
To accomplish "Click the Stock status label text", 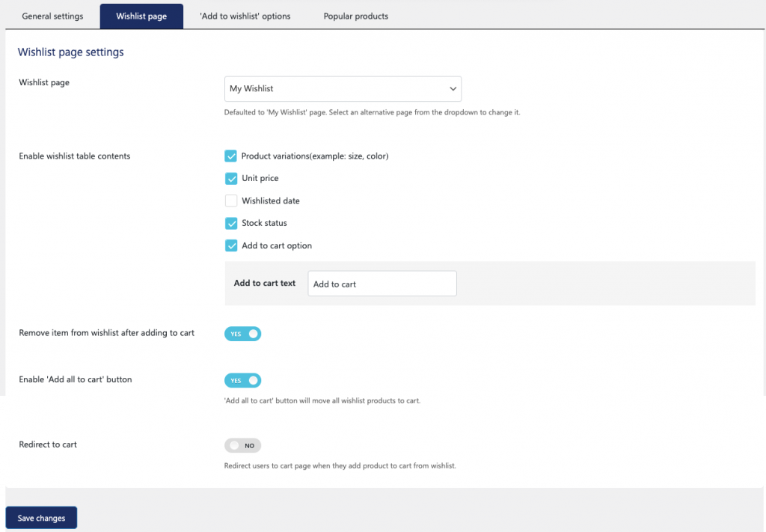I will pyautogui.click(x=264, y=223).
